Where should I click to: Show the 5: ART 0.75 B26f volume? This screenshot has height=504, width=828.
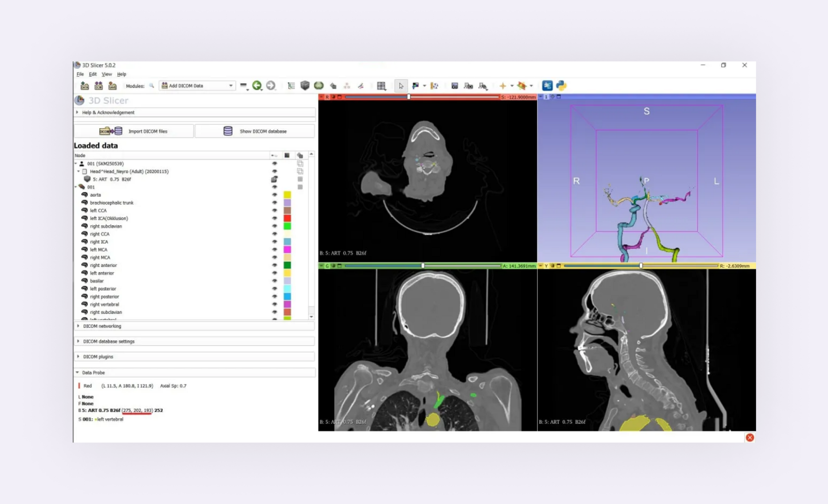click(275, 179)
